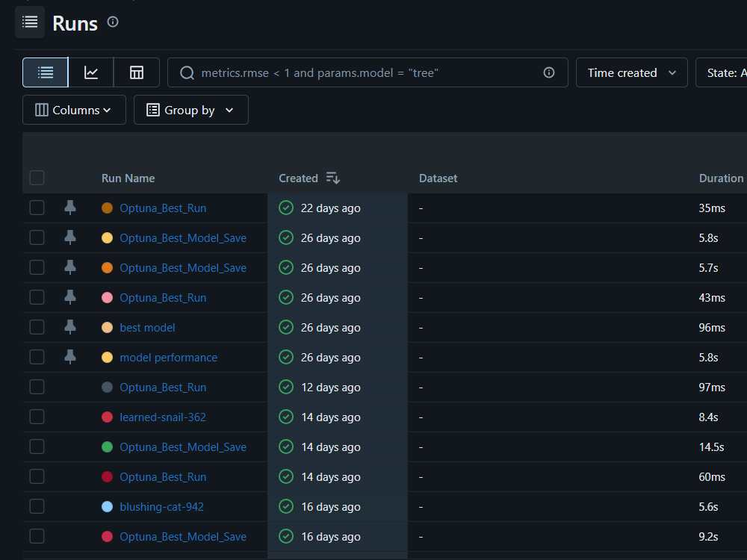Switch to the table comparison view

[x=137, y=72]
